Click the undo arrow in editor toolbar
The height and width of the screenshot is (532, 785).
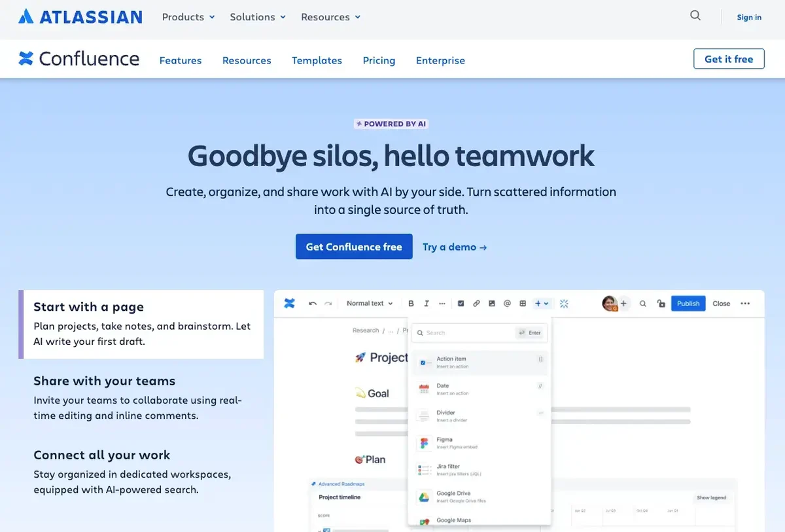coord(313,304)
